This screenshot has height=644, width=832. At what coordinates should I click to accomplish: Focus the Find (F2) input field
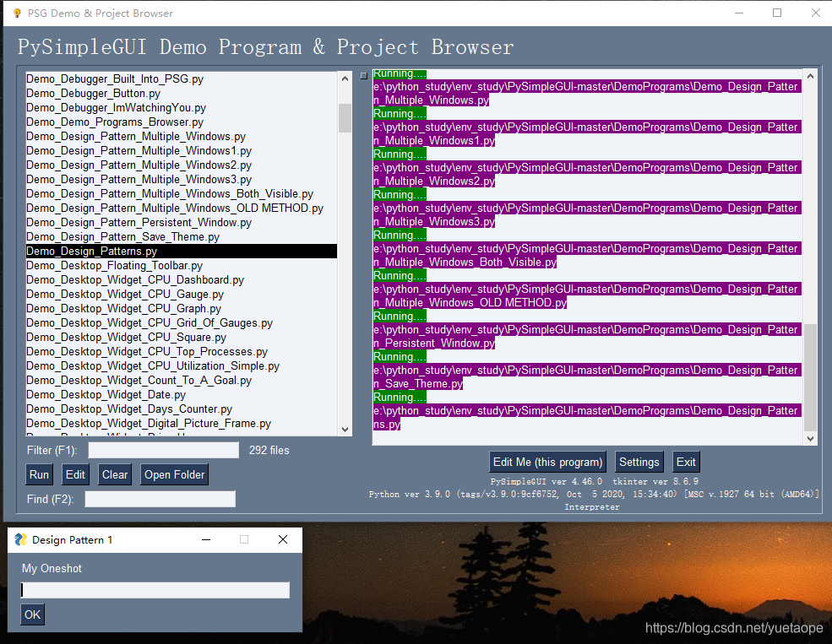click(x=160, y=499)
